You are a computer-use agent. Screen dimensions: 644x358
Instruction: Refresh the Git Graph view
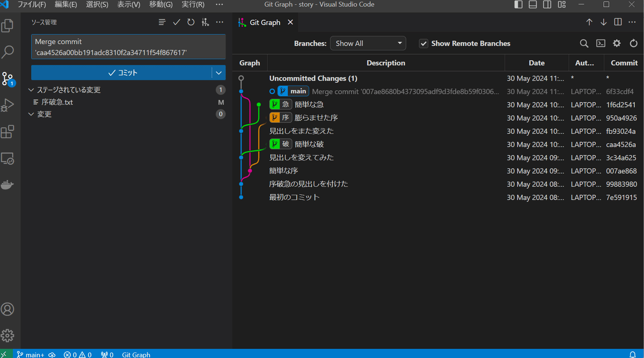coord(633,43)
